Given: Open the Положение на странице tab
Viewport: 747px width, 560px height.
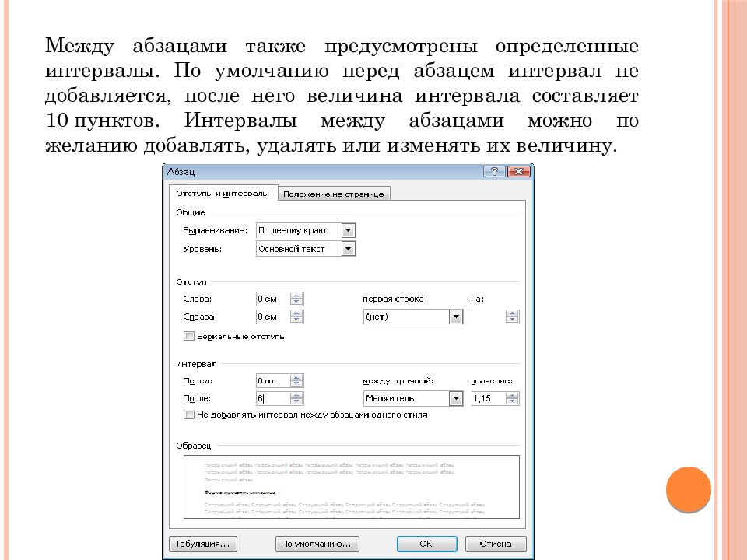Looking at the screenshot, I should coord(334,194).
